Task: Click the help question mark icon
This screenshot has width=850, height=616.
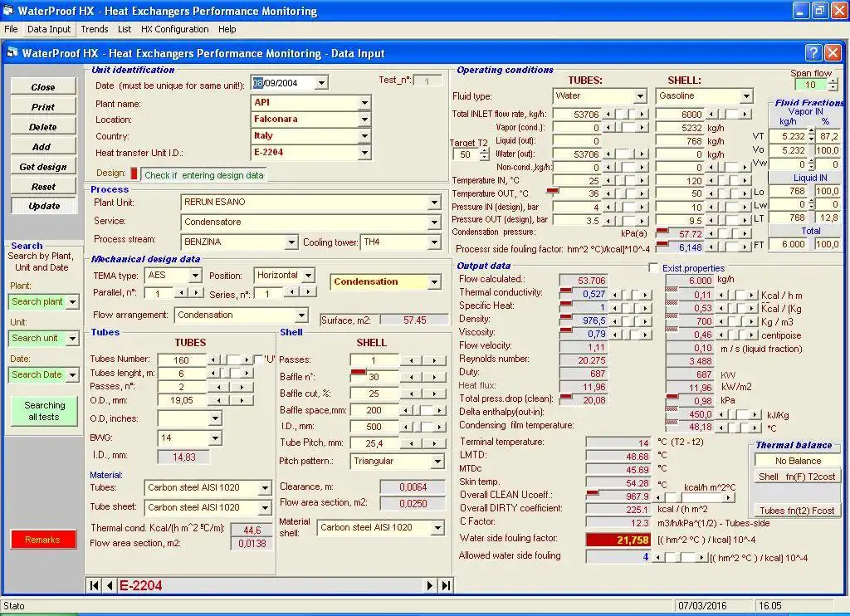Action: click(x=813, y=53)
